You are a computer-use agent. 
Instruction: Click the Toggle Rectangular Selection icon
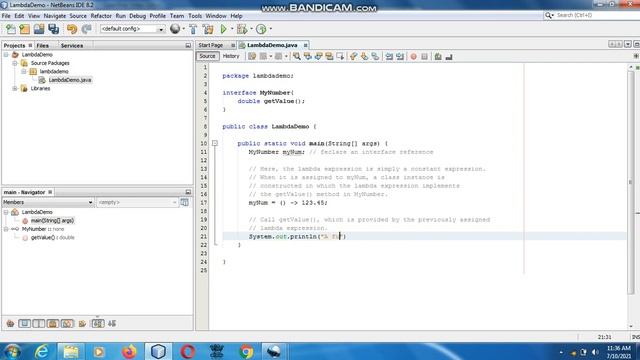point(340,56)
